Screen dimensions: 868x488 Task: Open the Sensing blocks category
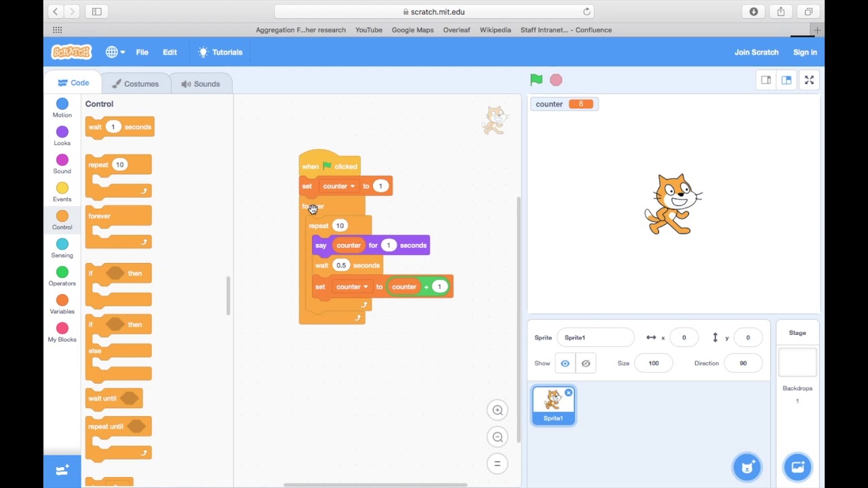[x=62, y=248]
